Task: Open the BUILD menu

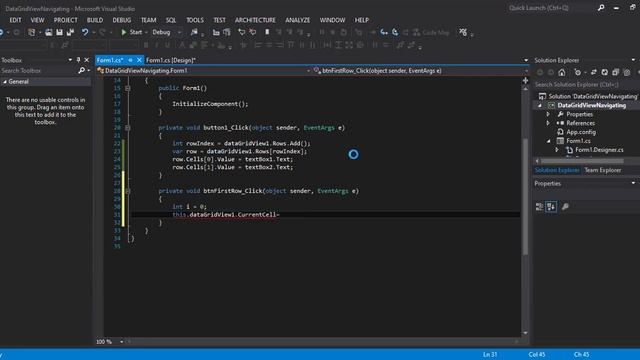Action: point(95,20)
